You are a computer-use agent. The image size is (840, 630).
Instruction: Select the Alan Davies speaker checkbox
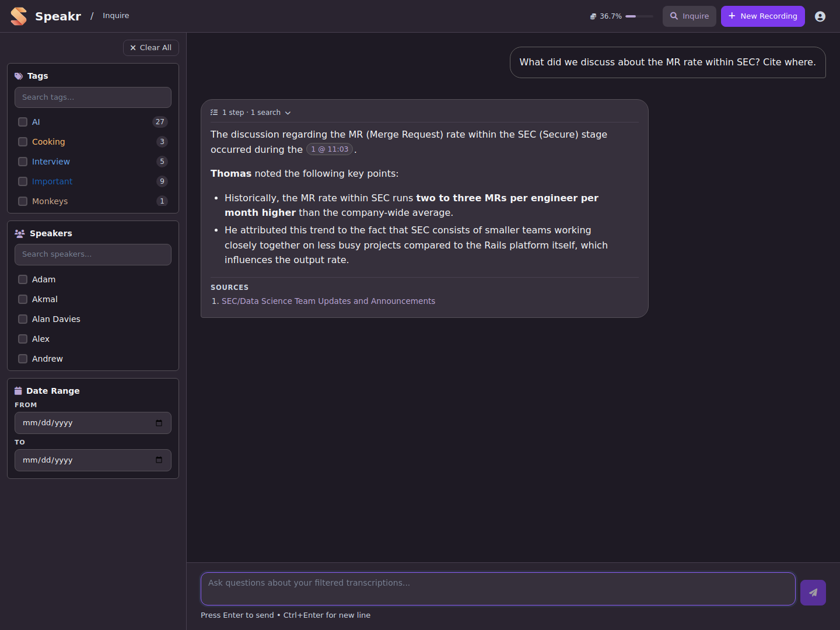tap(23, 319)
